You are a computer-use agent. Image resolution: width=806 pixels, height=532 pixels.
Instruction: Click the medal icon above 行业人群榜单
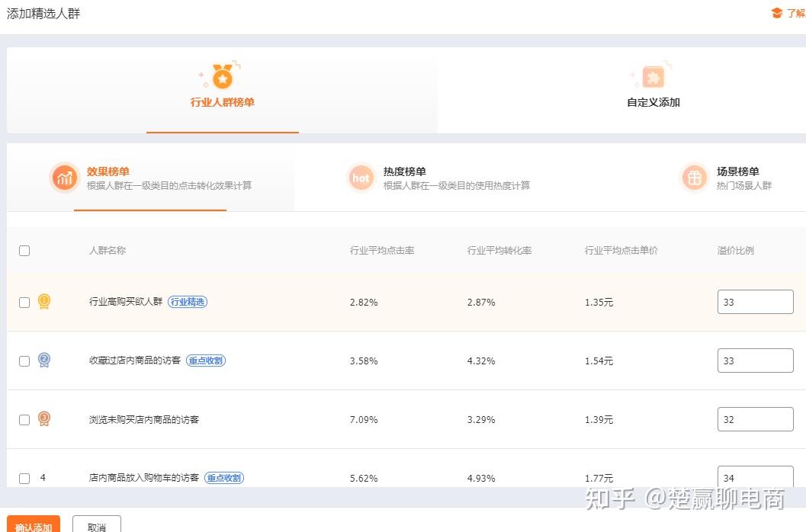(x=223, y=76)
